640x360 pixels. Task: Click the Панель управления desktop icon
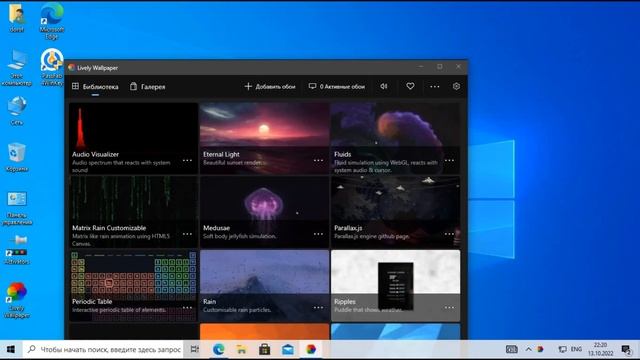pos(17,208)
